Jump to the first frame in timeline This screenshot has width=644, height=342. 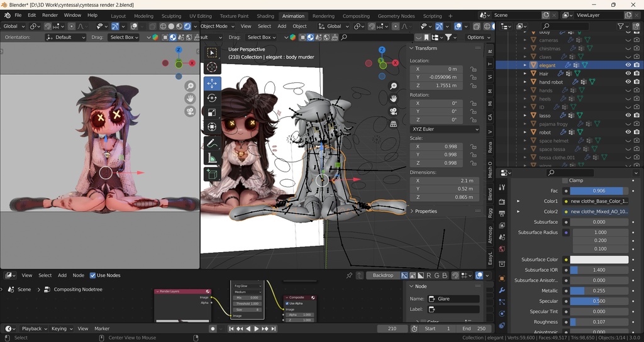[231, 328]
